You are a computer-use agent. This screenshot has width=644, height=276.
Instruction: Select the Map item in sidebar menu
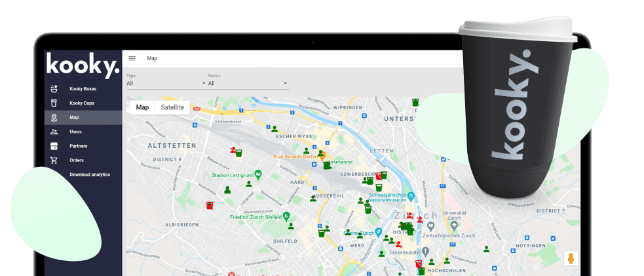coord(74,118)
